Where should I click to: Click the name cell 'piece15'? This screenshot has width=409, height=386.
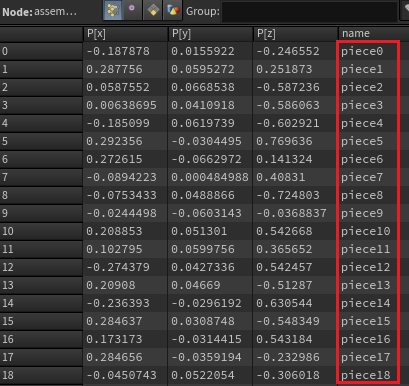coord(366,321)
